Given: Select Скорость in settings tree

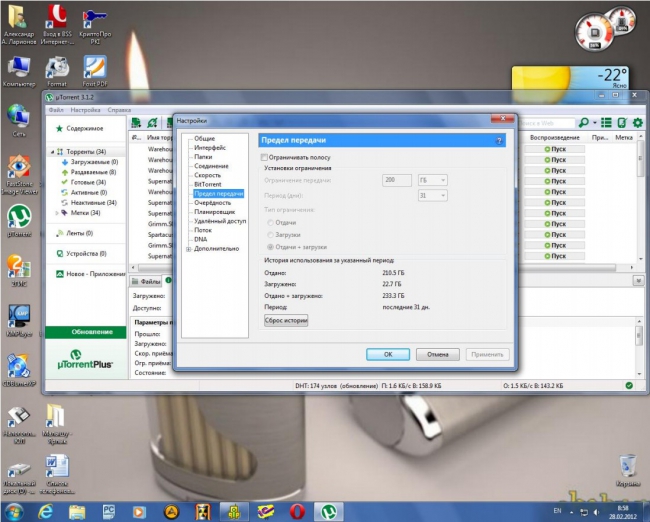Looking at the screenshot, I should point(207,175).
